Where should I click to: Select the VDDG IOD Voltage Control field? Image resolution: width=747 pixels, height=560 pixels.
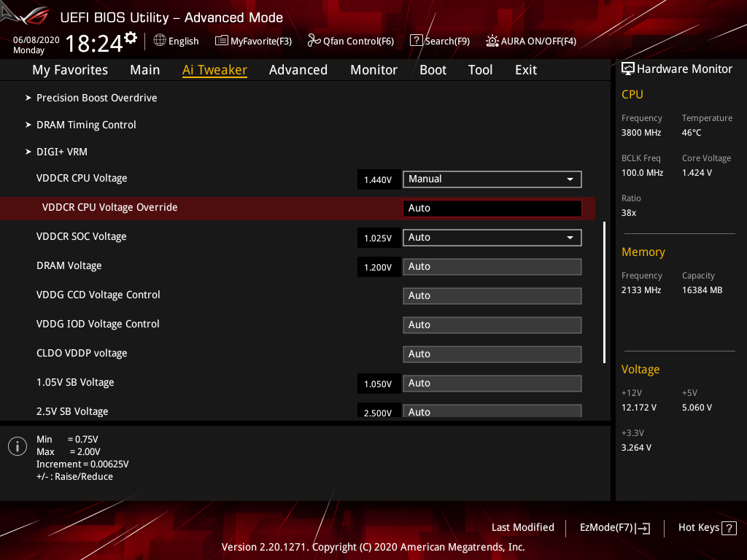tap(492, 324)
